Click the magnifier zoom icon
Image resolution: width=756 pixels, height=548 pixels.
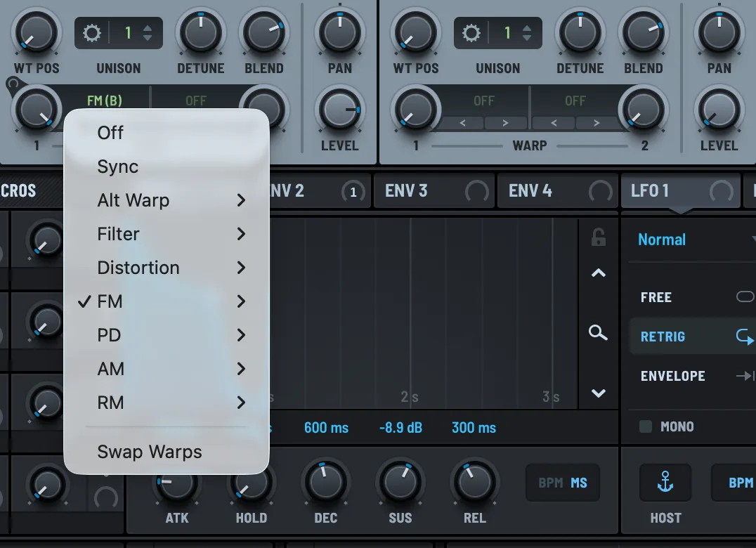[x=598, y=332]
